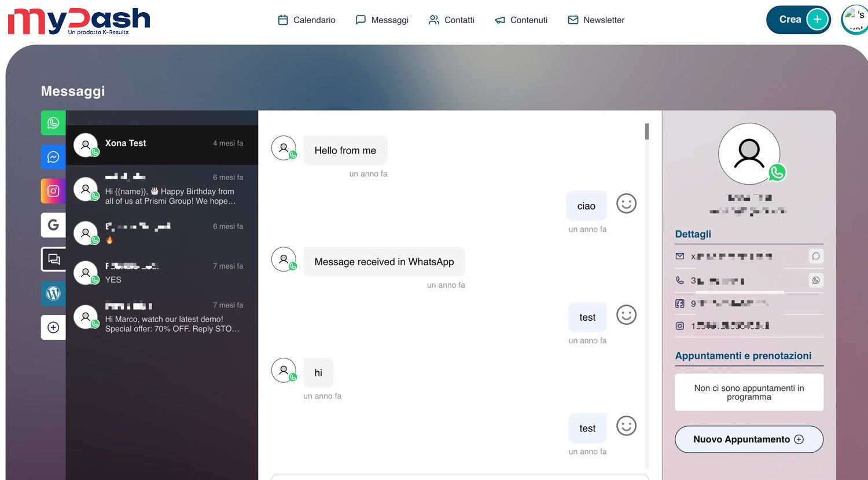Click the phone icon under Dettagli

[x=680, y=280]
